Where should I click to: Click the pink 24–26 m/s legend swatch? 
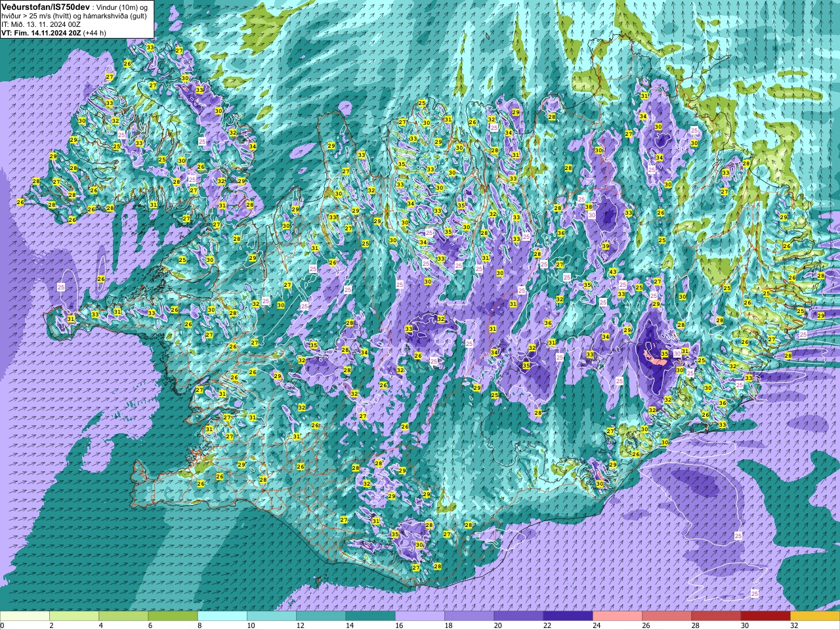pos(618,616)
